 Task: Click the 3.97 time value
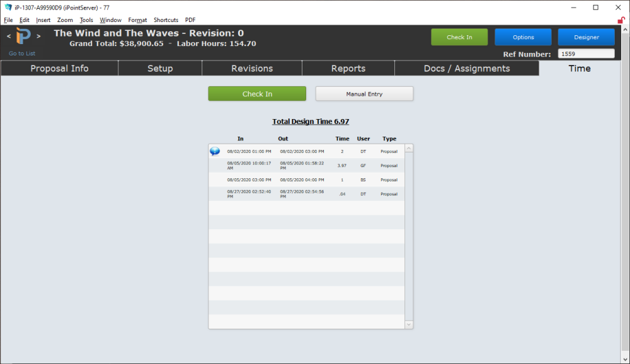pos(342,166)
